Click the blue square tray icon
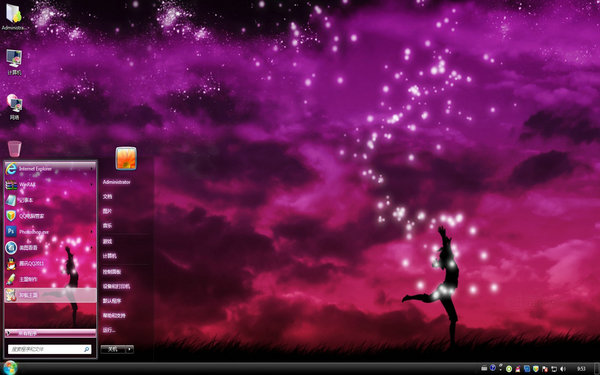The image size is (600, 375). click(527, 369)
